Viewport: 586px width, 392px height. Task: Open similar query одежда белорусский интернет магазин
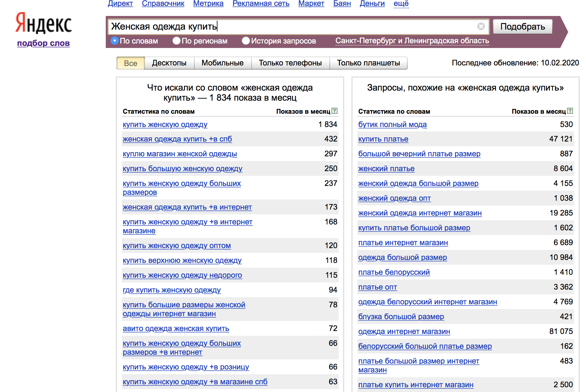click(428, 302)
